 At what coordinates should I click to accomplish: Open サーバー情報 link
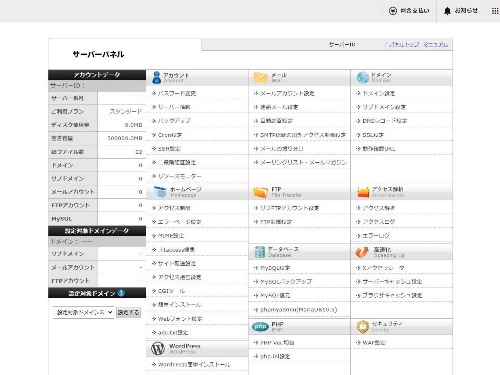(x=174, y=107)
